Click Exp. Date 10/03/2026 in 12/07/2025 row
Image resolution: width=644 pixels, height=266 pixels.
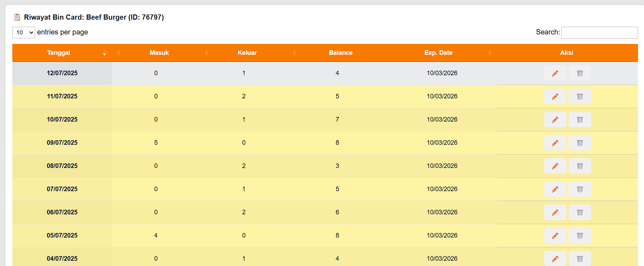point(442,73)
